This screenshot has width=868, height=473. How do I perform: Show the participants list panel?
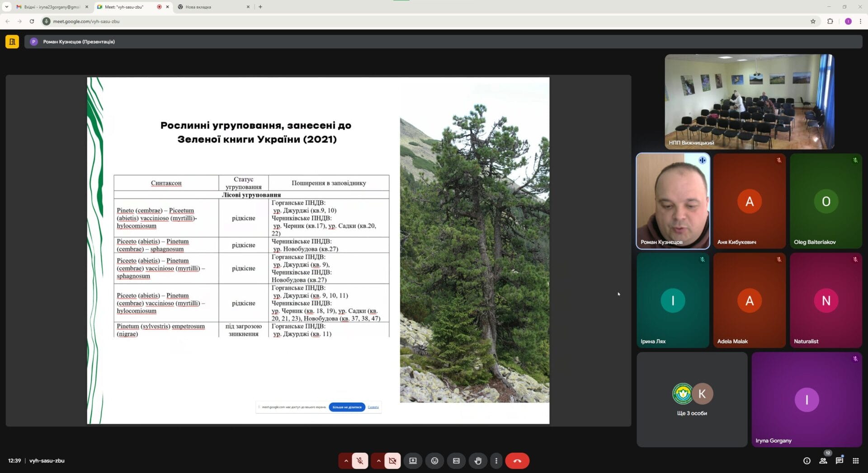coord(823,461)
